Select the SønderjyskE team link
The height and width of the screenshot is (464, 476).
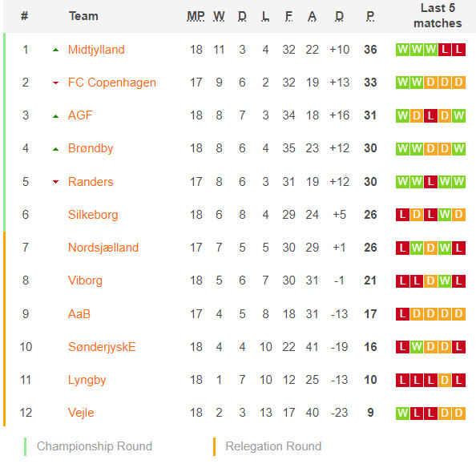[x=102, y=347]
